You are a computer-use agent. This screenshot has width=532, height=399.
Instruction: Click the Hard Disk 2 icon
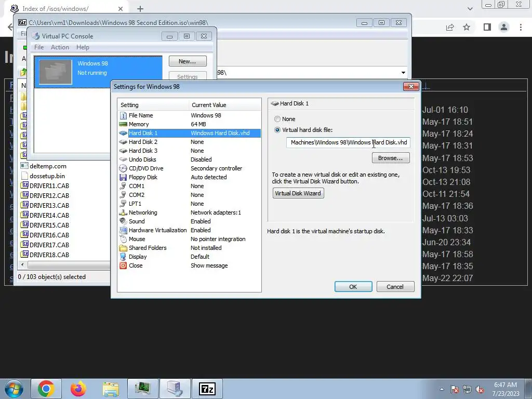(x=123, y=142)
